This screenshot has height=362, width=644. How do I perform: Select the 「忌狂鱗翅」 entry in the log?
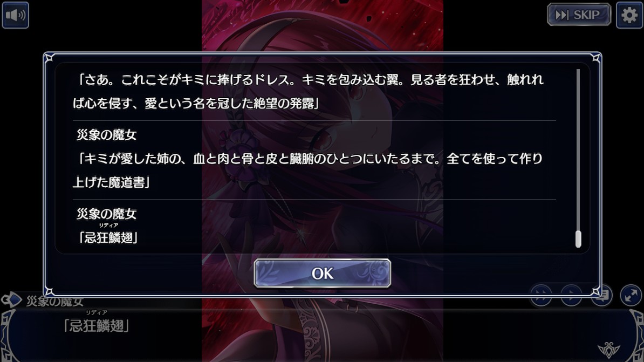[x=108, y=237]
